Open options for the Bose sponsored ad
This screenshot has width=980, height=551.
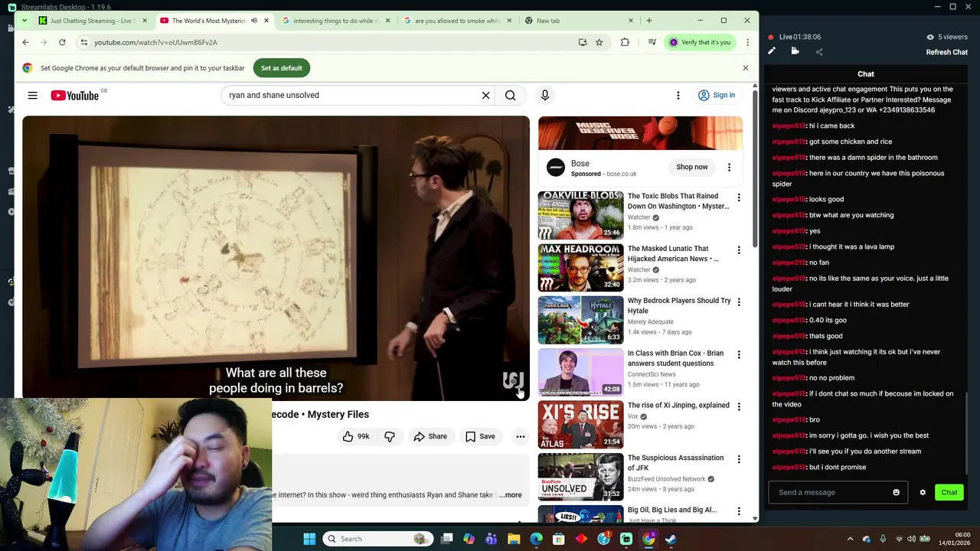[729, 167]
